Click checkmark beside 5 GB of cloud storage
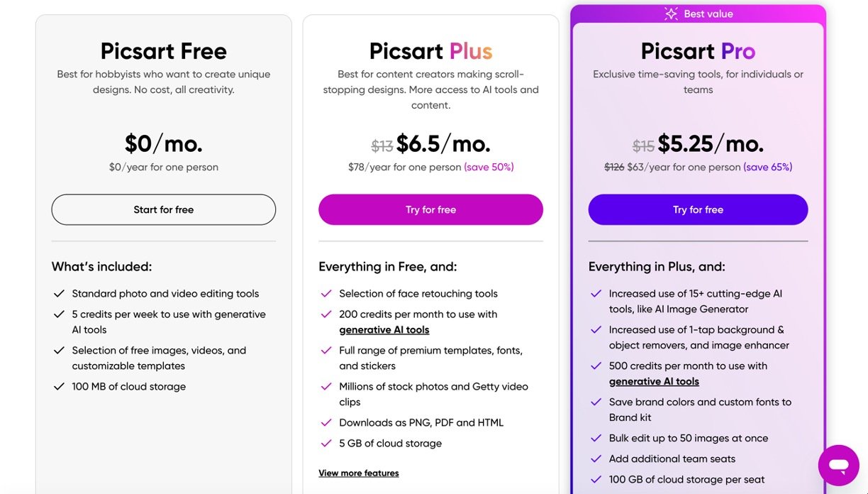 pos(326,443)
